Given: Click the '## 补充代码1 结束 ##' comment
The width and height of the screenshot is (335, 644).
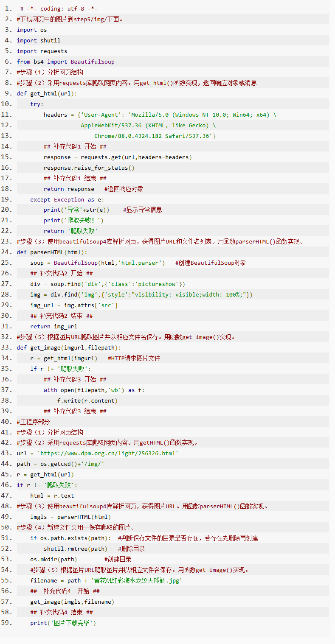Looking at the screenshot, I should click(75, 178).
